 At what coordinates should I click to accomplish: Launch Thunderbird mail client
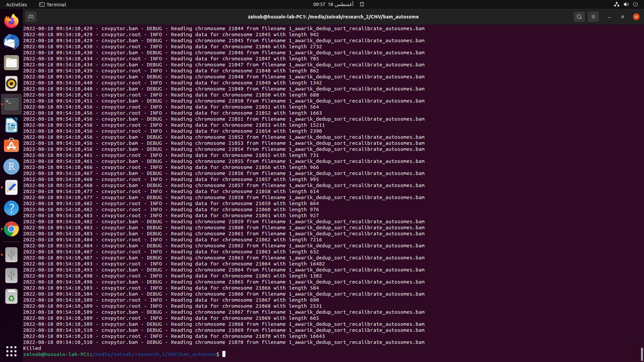point(11,42)
